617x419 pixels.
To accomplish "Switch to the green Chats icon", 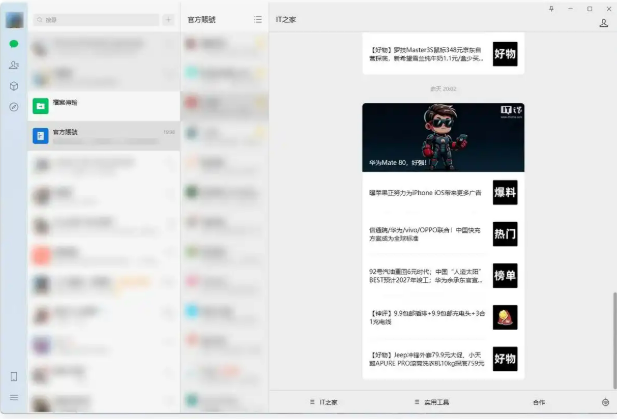I will point(14,44).
